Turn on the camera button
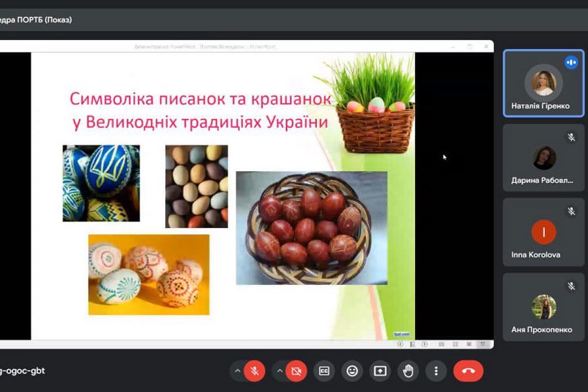This screenshot has width=588, height=392. point(296,371)
